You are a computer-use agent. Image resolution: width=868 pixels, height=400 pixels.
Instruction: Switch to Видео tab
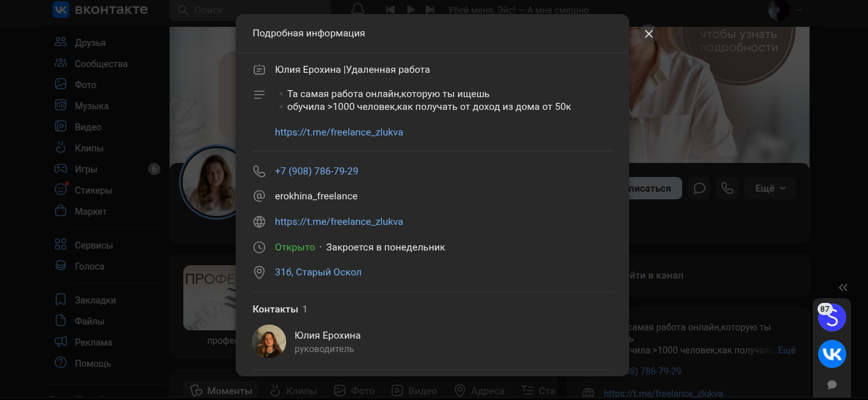[x=414, y=390]
